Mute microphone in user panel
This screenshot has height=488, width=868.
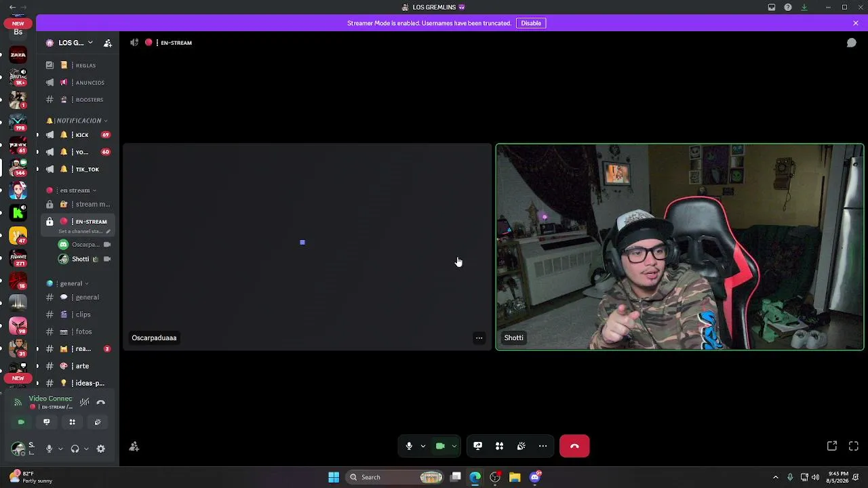coord(49,449)
